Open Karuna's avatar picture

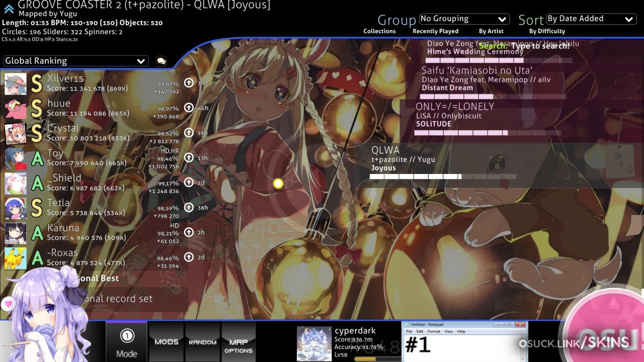(16, 233)
